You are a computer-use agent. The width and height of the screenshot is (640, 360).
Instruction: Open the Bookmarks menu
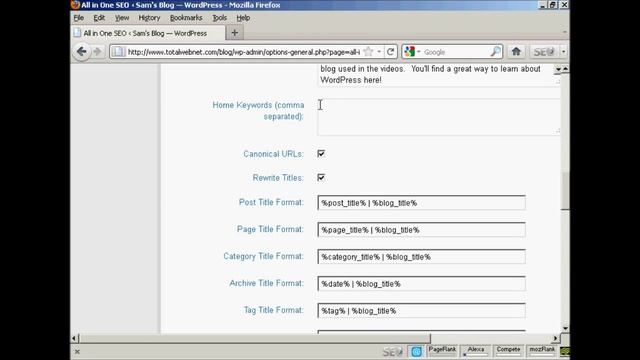coord(186,18)
